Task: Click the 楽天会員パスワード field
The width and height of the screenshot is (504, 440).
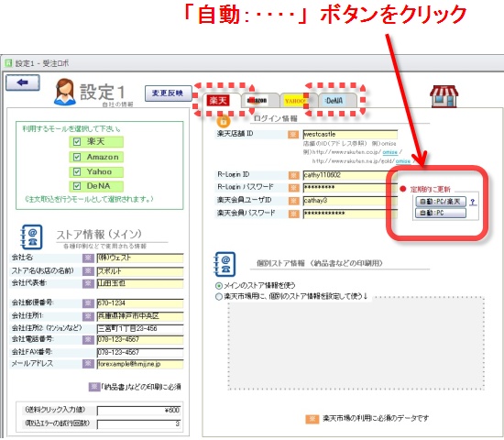Action: 350,214
